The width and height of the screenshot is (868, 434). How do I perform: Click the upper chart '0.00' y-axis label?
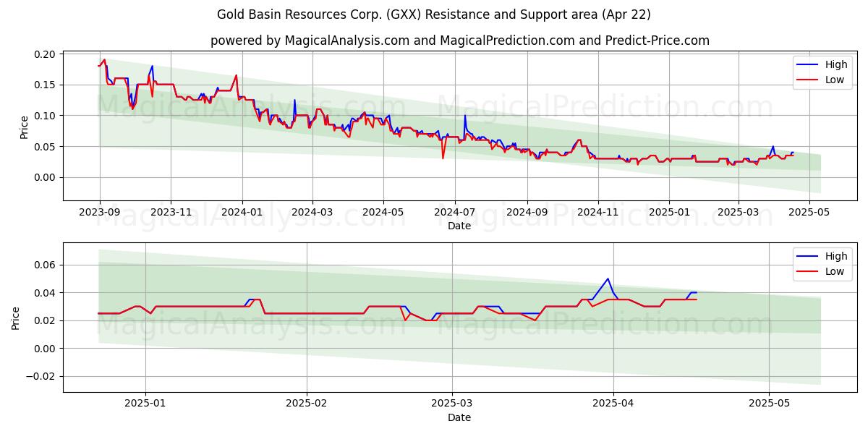pyautogui.click(x=45, y=177)
